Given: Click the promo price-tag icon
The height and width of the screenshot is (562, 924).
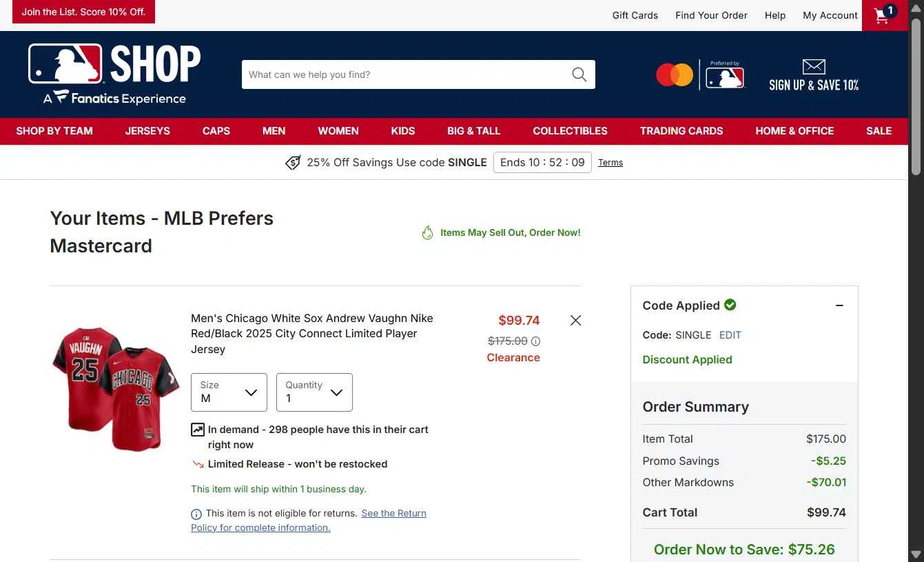Looking at the screenshot, I should [293, 163].
